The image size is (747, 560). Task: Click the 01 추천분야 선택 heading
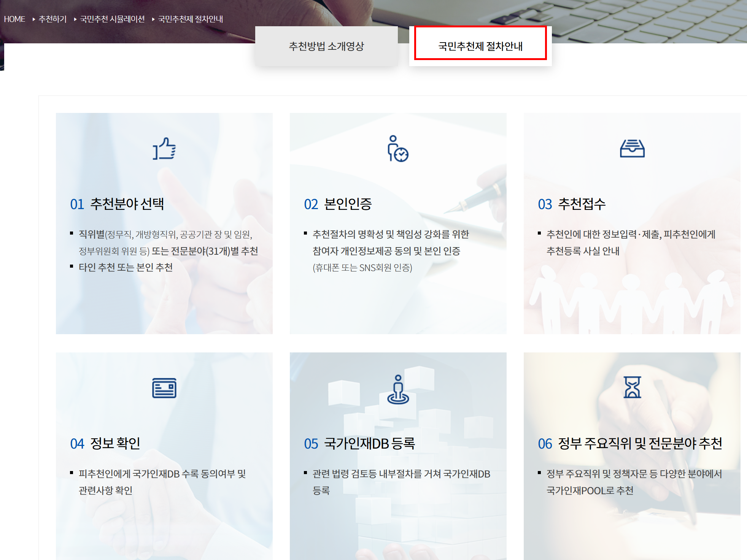(117, 204)
